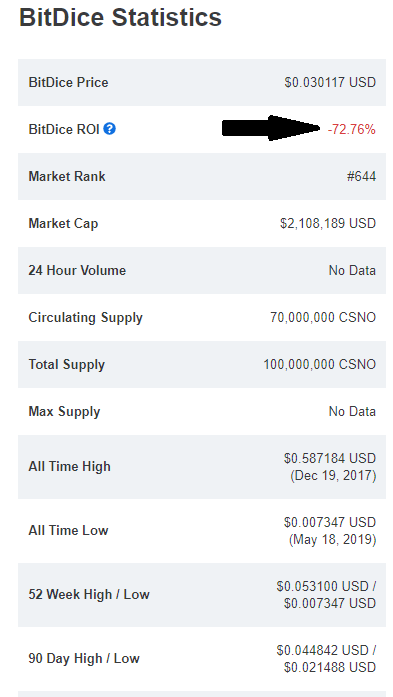Click the BitDice ROI help icon
393x697 pixels.
click(x=109, y=129)
